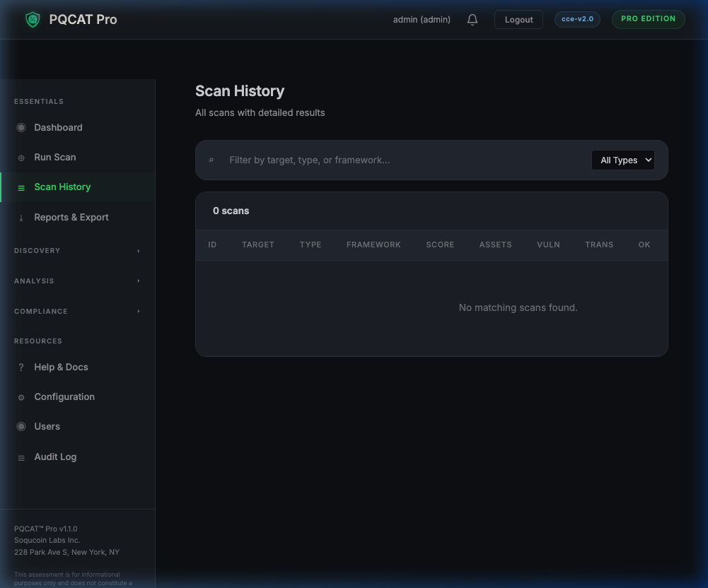Click the Help & Docs question mark icon
708x588 pixels.
pos(21,367)
